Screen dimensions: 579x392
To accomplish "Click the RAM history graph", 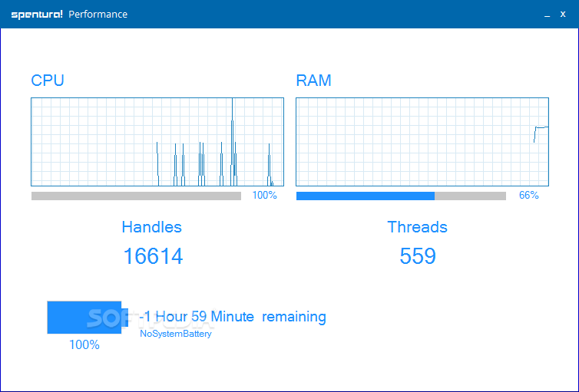I will click(422, 142).
